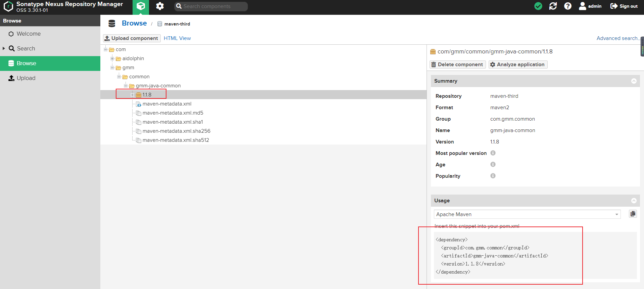Screen dimensions: 644x289
Task: Click the maven-metadata.xml file icon
Action: [x=139, y=104]
